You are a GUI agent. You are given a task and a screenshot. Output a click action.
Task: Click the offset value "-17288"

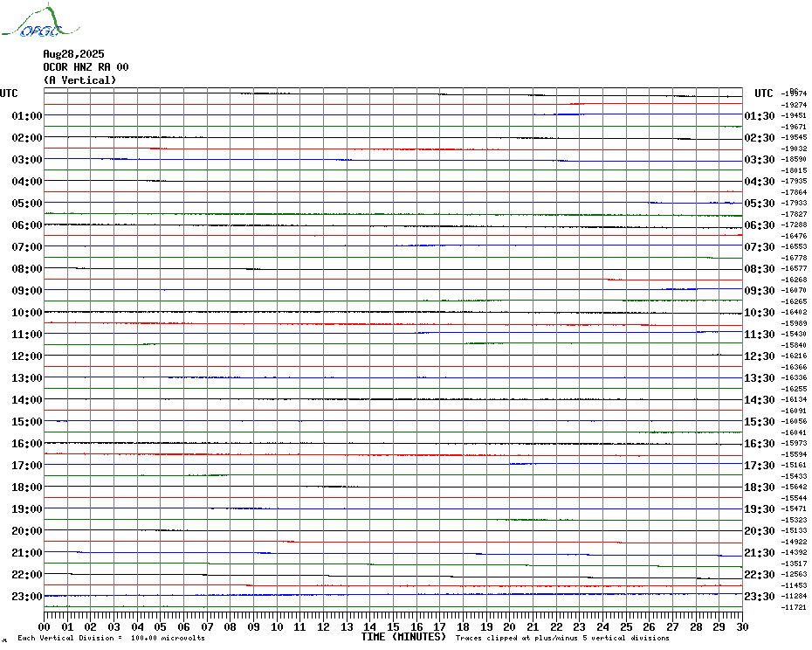[x=794, y=225]
